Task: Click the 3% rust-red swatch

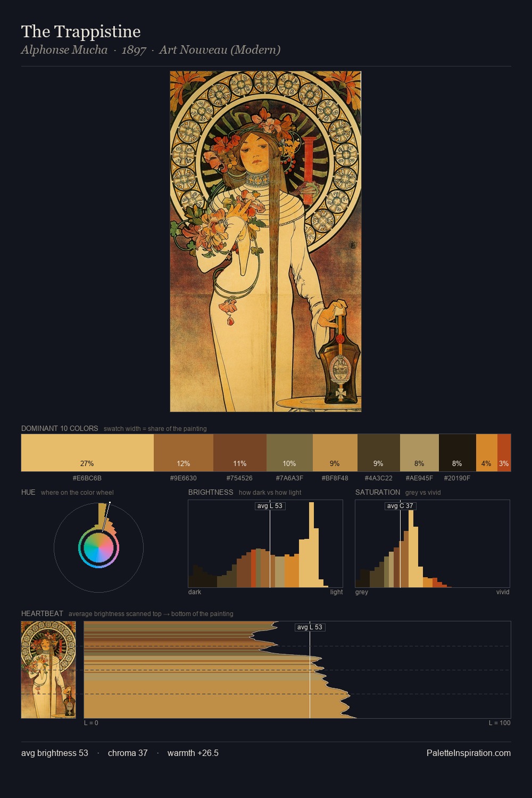Action: [x=504, y=453]
